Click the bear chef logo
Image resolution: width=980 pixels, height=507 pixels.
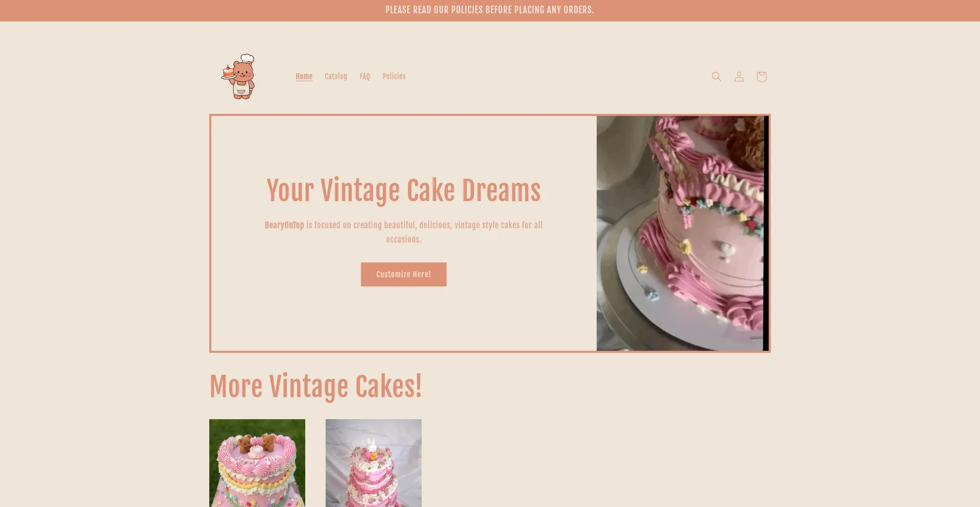[238, 77]
